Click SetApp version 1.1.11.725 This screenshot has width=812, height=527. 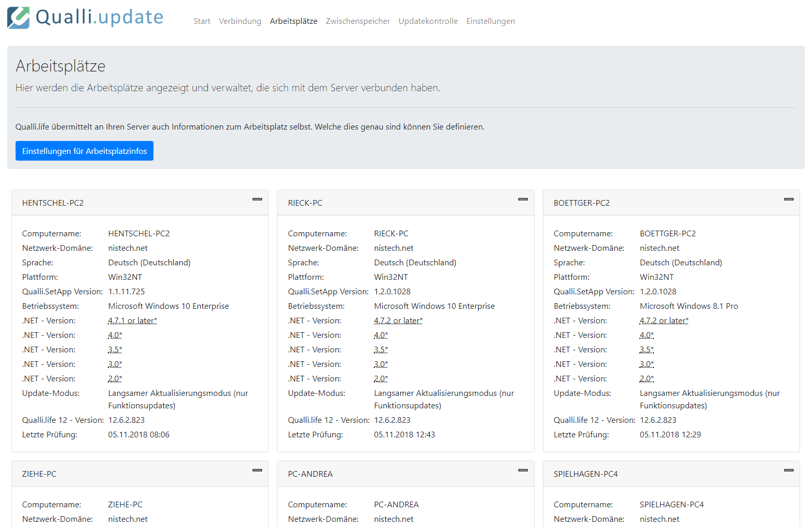pyautogui.click(x=127, y=292)
